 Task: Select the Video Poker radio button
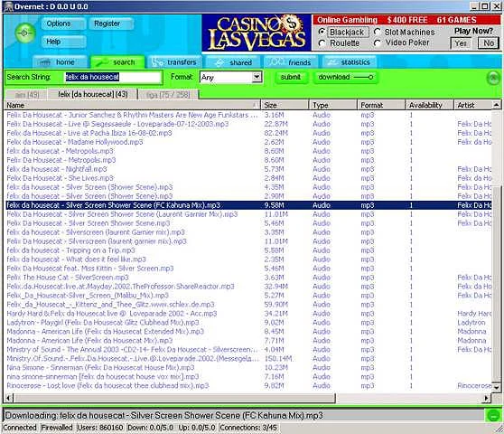point(378,42)
